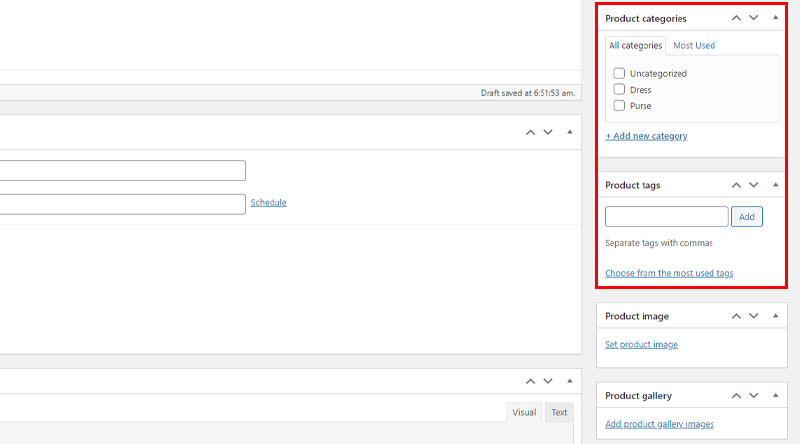Click the Add new category link
The width and height of the screenshot is (800, 444).
[646, 136]
